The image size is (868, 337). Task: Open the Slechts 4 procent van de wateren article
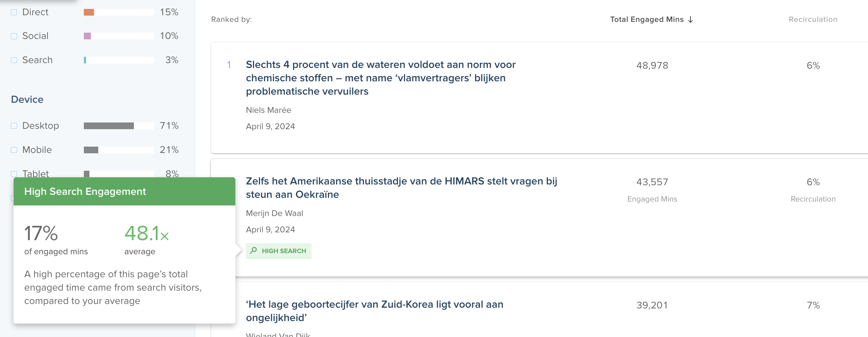380,78
